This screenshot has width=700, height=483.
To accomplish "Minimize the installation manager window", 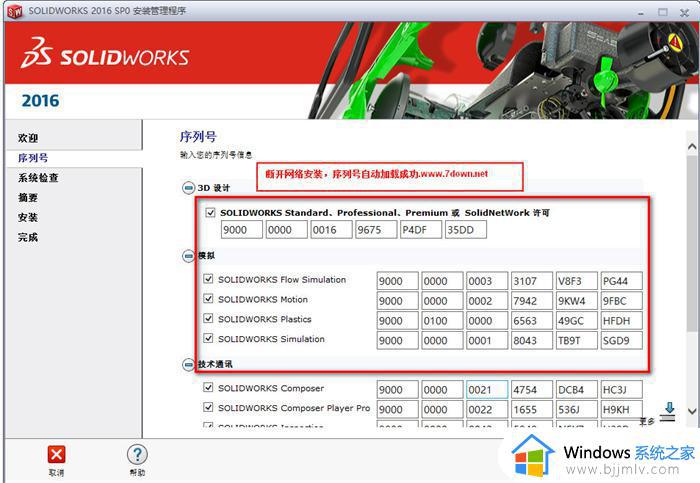I will (642, 12).
